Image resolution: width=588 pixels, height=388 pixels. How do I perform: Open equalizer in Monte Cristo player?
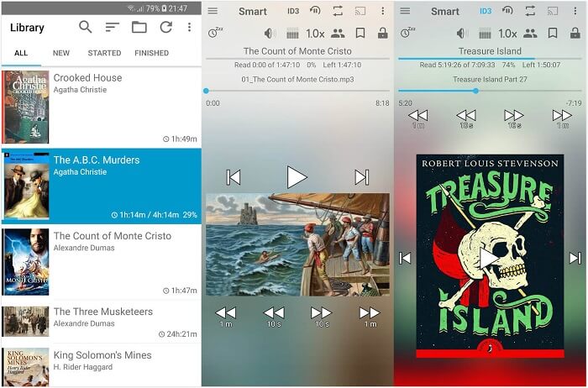tap(292, 34)
